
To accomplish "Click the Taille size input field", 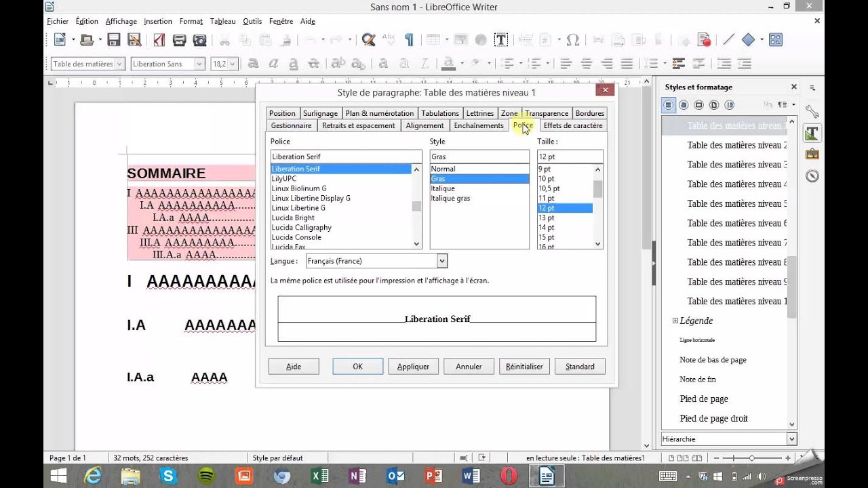I will point(570,157).
